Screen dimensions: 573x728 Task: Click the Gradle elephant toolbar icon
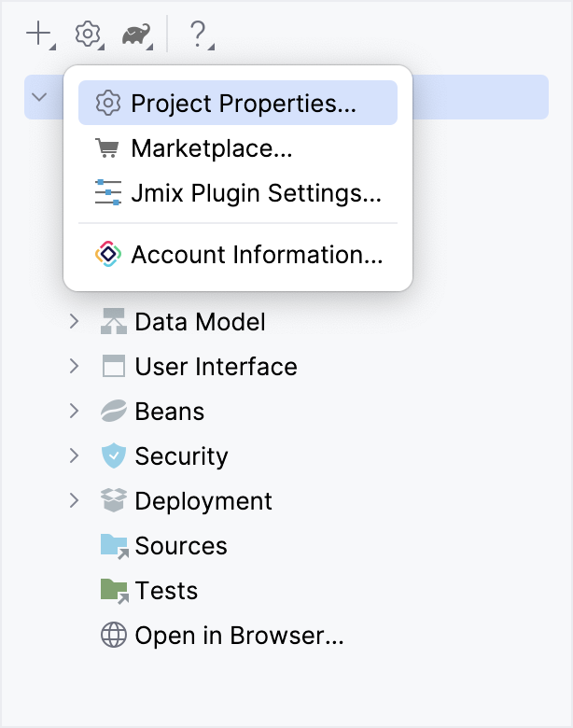tap(136, 35)
